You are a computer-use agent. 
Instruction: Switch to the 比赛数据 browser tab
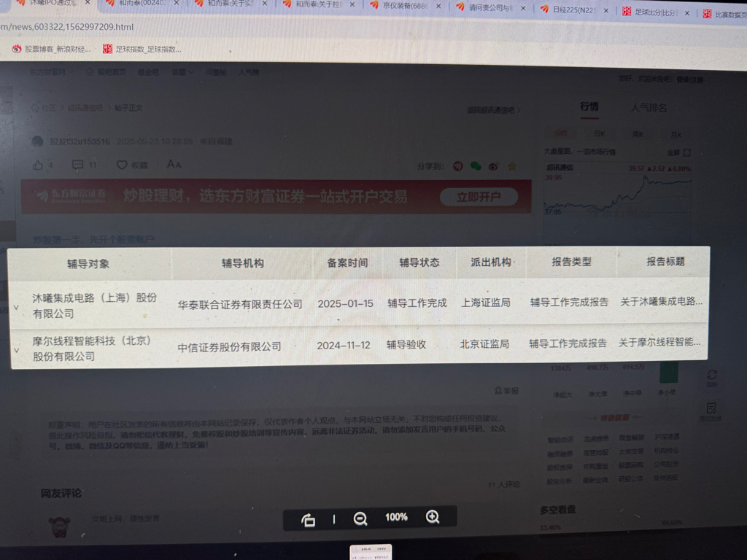coord(725,15)
